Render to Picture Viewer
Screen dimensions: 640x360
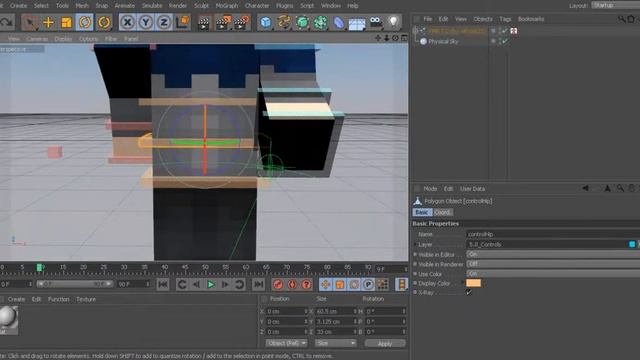pyautogui.click(x=223, y=23)
